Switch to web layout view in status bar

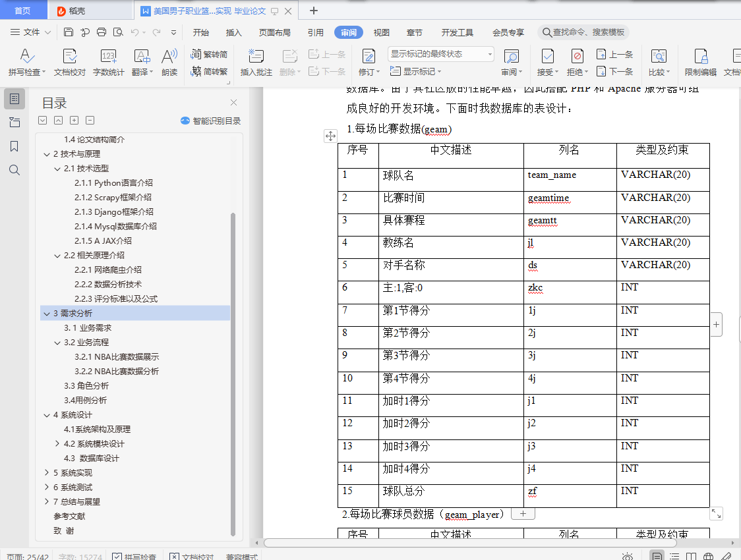[708, 556]
